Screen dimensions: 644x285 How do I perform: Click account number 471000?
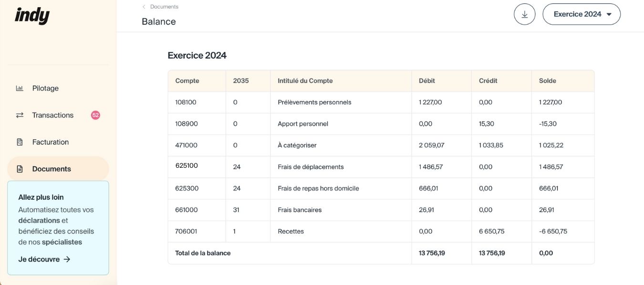[186, 145]
